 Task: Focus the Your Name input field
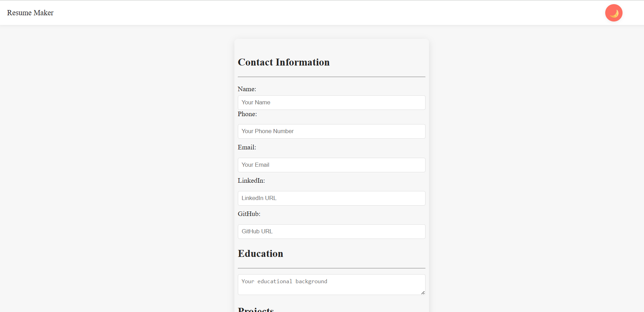point(331,103)
